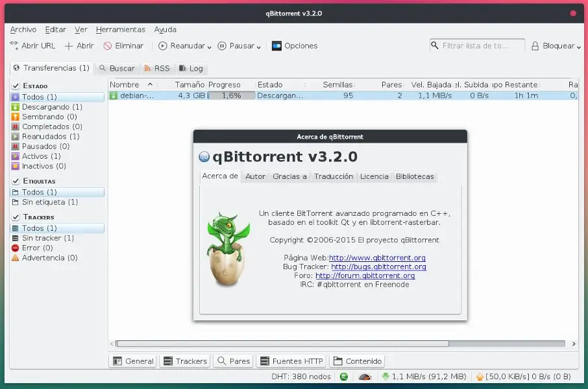Screen dimensions: 588x389
Task: Click the red Error tracker icon
Action: point(15,248)
